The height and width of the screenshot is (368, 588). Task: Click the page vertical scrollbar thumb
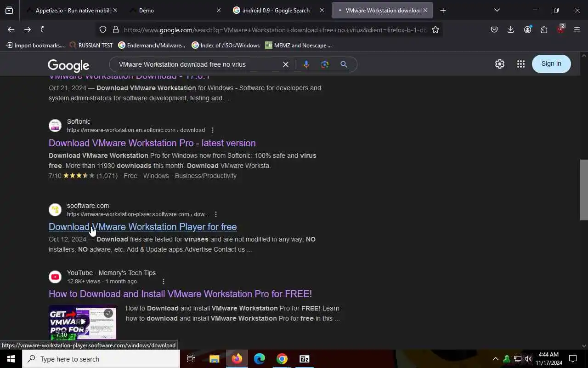[583, 190]
